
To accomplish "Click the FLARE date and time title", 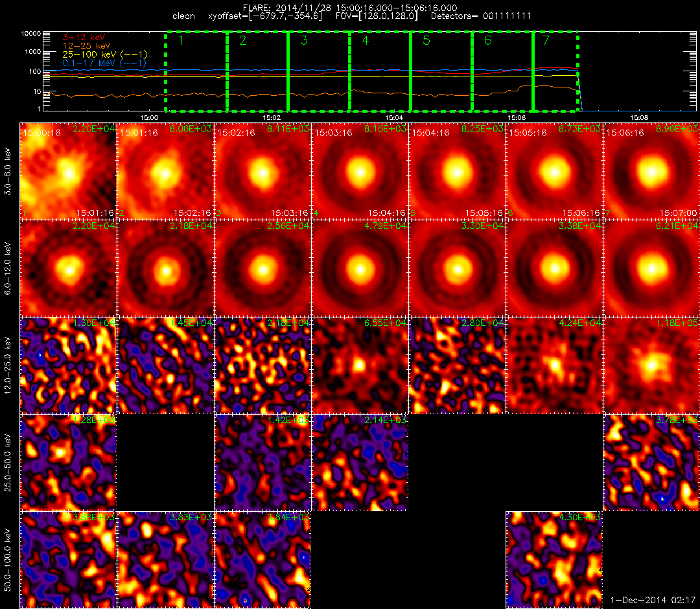I will [x=349, y=8].
